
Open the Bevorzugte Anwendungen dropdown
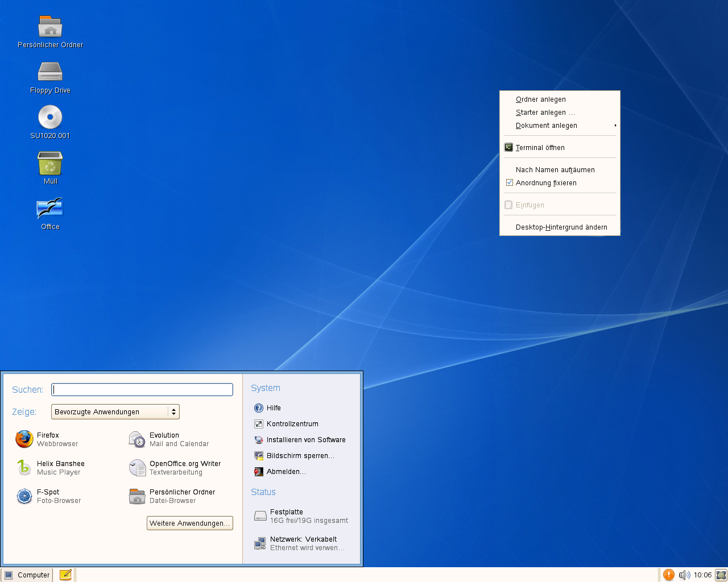coord(115,412)
